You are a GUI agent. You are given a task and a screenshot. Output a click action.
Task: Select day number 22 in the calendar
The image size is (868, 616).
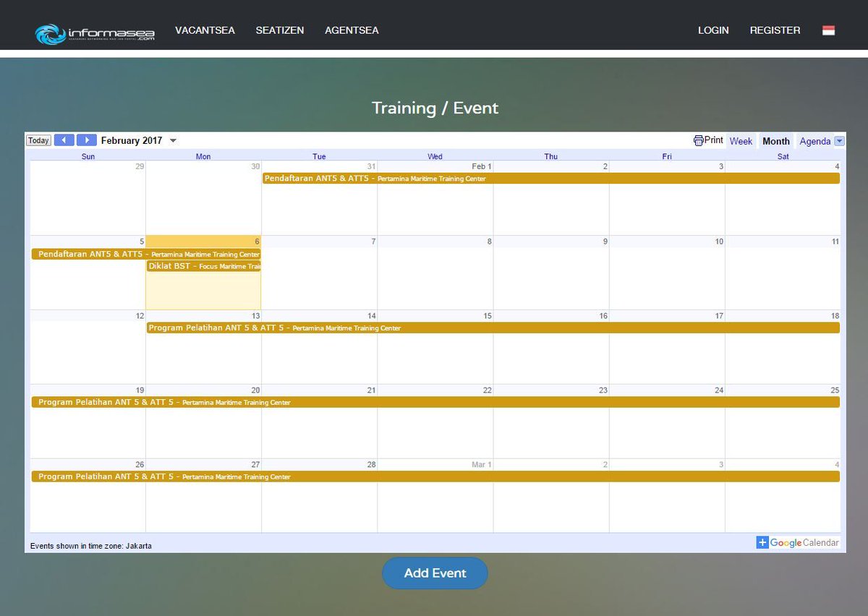(487, 390)
